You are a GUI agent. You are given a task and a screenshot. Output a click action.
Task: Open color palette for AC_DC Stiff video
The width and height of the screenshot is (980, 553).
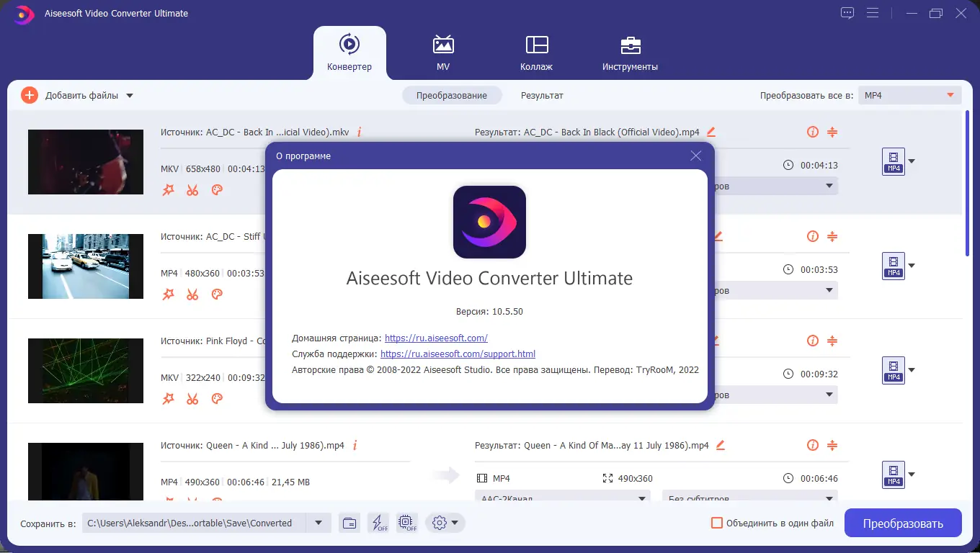(x=217, y=295)
